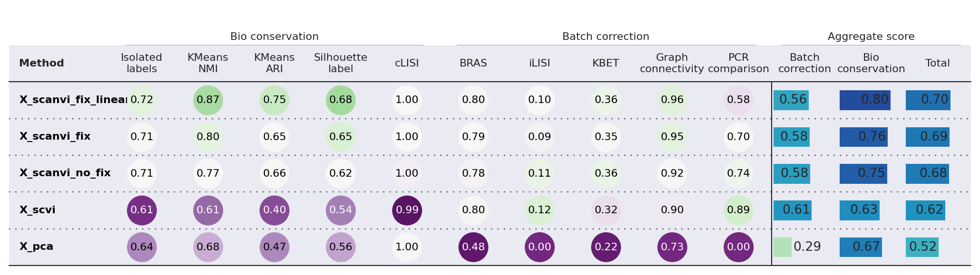Click the X_pca Graph connectivity circle 0.73
This screenshot has height=275, width=980.
click(x=672, y=247)
